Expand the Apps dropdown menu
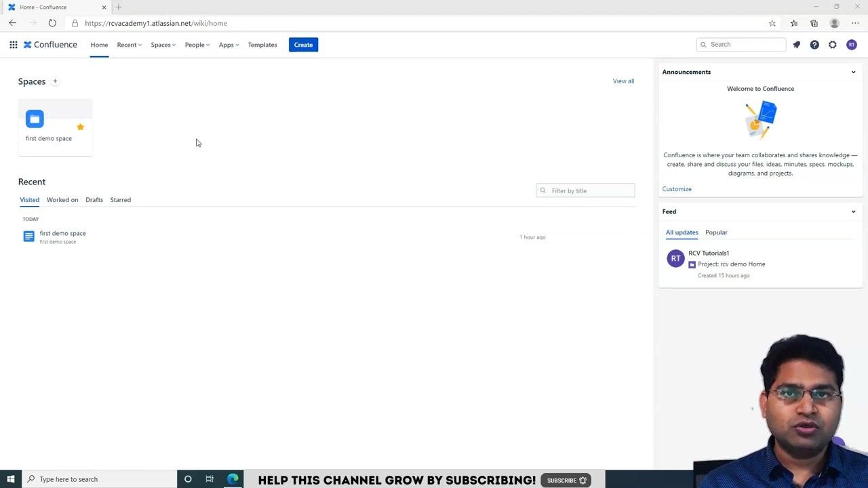The width and height of the screenshot is (868, 488). (229, 45)
